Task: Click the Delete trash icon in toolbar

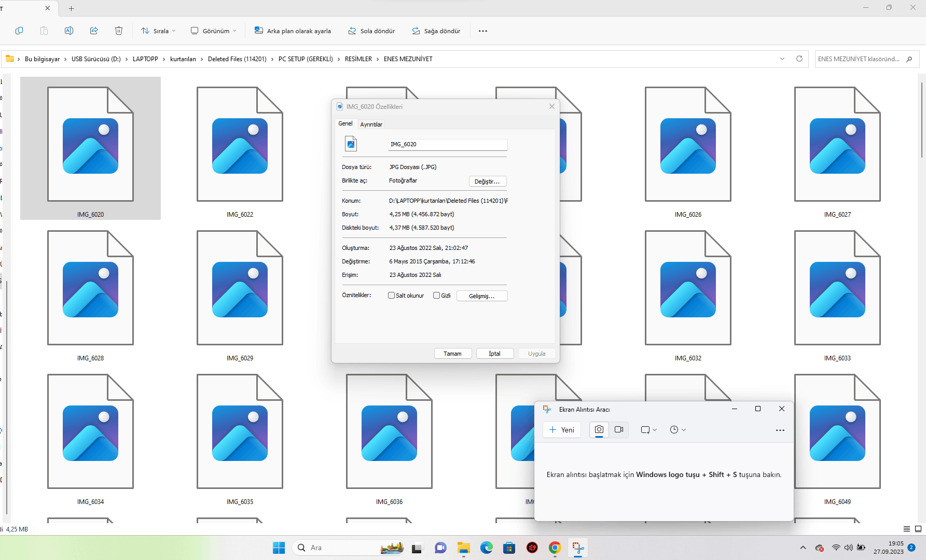Action: point(119,31)
